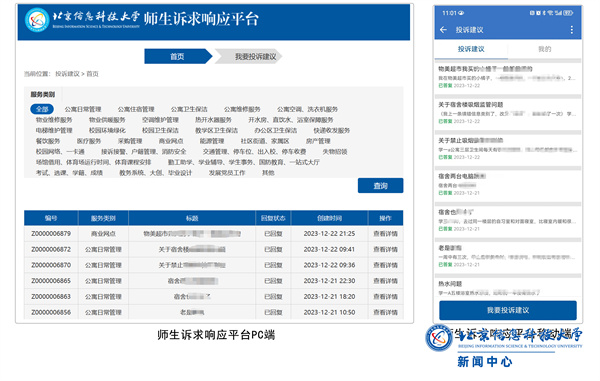Image resolution: width=600 pixels, height=381 pixels.
Task: Click the 编号 column header
Action: pyautogui.click(x=51, y=218)
